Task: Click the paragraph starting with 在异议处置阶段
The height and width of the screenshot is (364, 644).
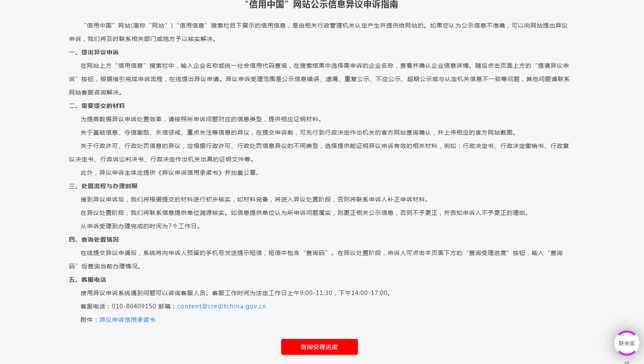Action: pos(305,213)
